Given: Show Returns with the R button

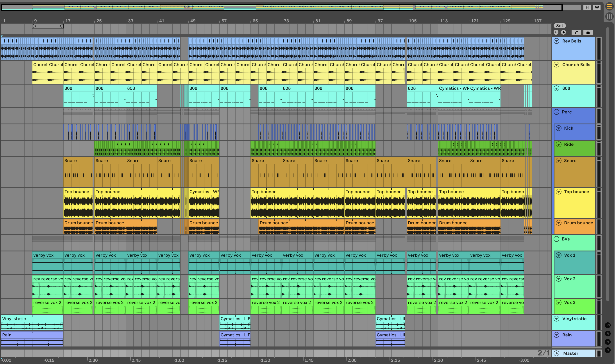Looking at the screenshot, I should (x=608, y=334).
